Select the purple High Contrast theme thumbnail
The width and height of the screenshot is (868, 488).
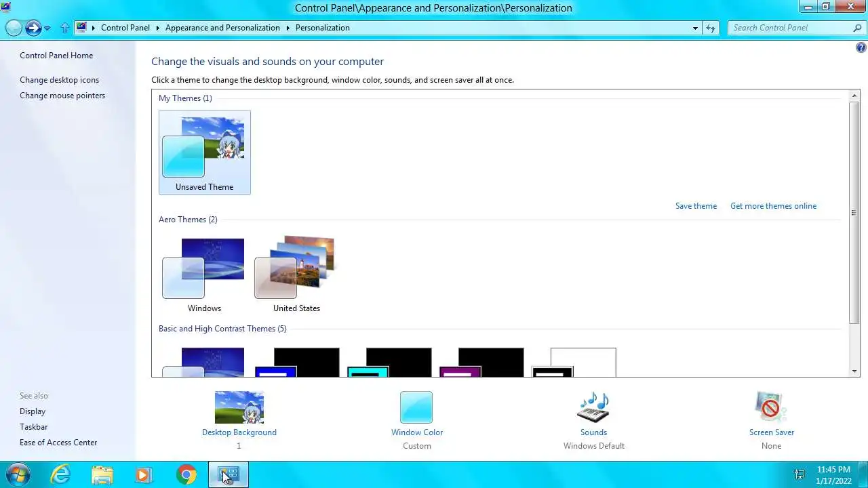(481, 362)
